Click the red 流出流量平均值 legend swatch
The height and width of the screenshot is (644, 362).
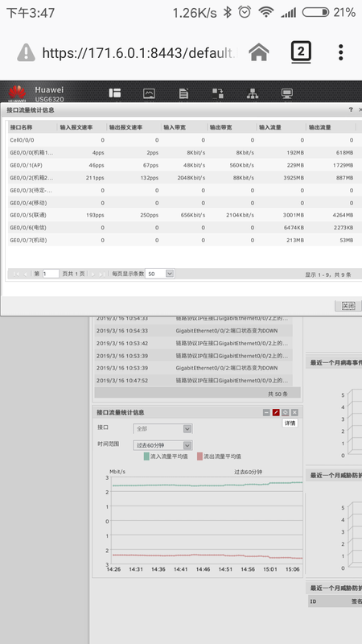[200, 456]
